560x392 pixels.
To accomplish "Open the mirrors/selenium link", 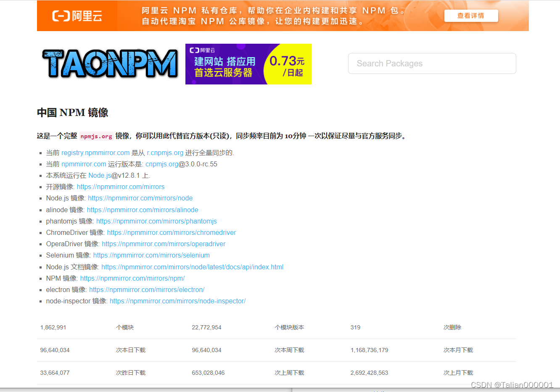I will click(151, 255).
